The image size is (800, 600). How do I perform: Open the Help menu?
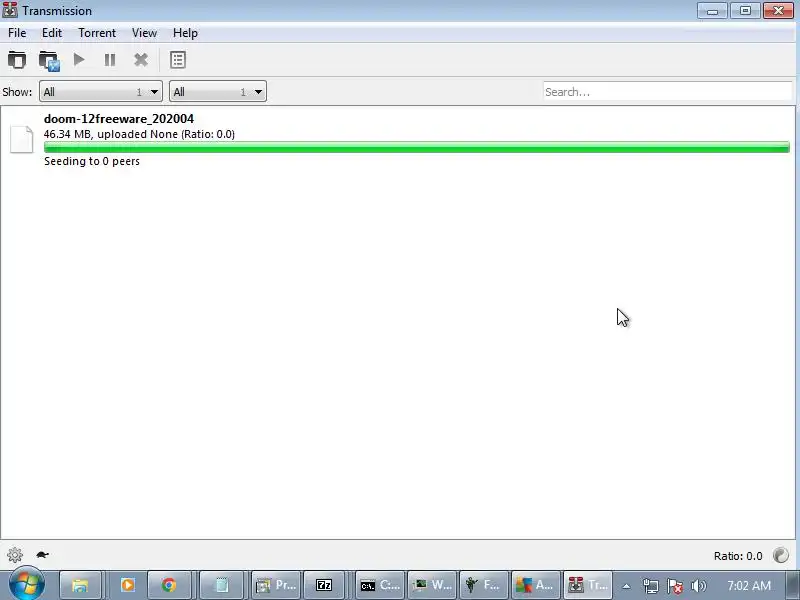[x=185, y=33]
